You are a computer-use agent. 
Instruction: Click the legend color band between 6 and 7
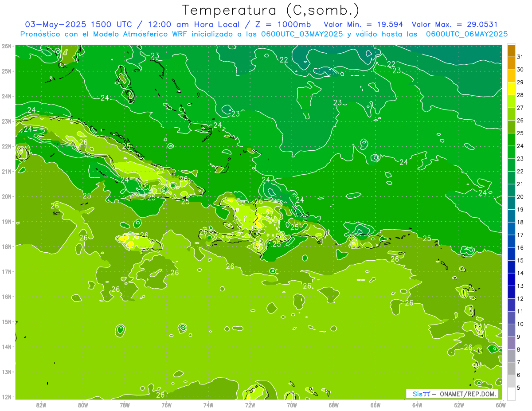point(511,368)
